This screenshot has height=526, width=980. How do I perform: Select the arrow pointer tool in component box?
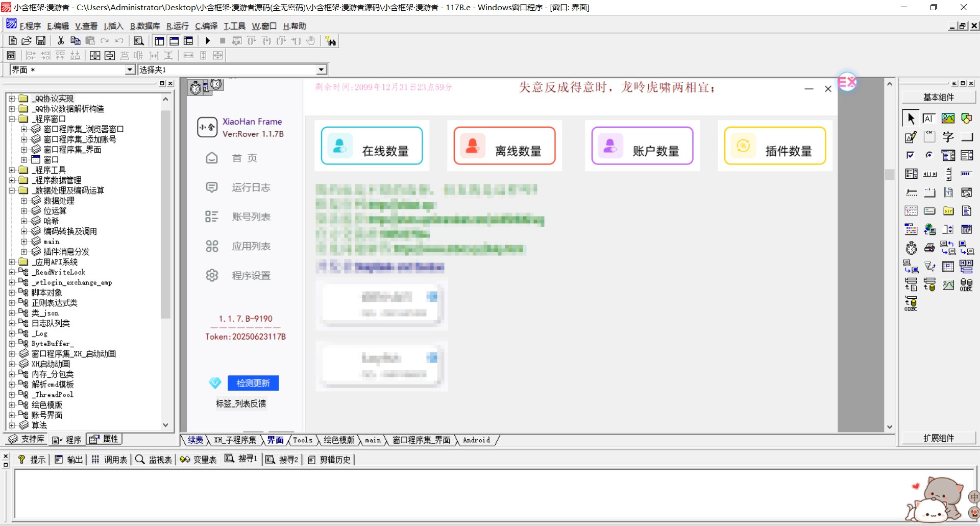pyautogui.click(x=911, y=118)
